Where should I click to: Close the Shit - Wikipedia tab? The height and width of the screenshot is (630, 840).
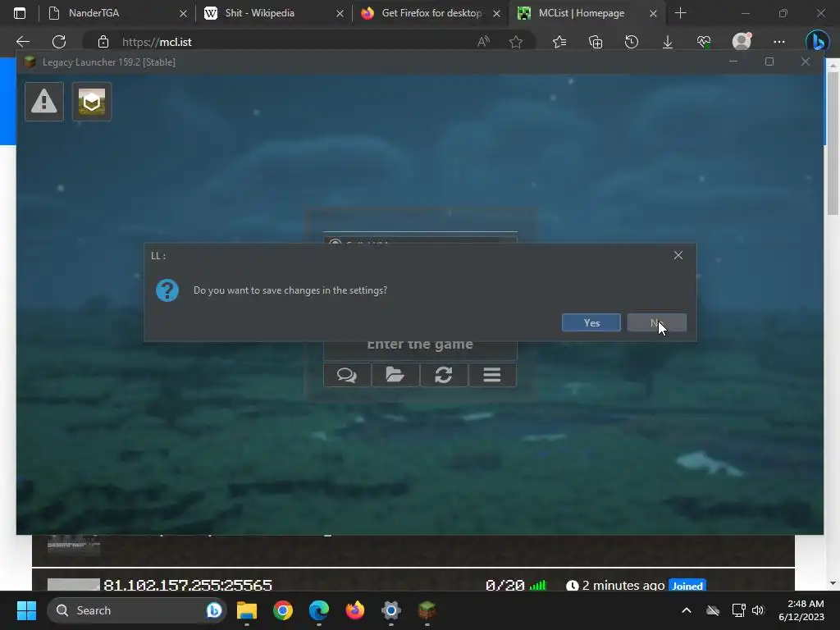click(x=340, y=13)
